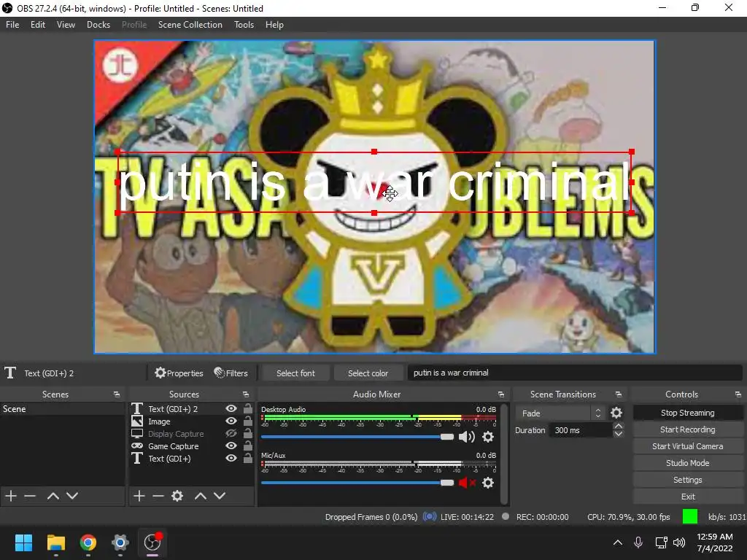Screen dimensions: 747x560
Task: Open Chrome from taskbar
Action: coord(88,542)
